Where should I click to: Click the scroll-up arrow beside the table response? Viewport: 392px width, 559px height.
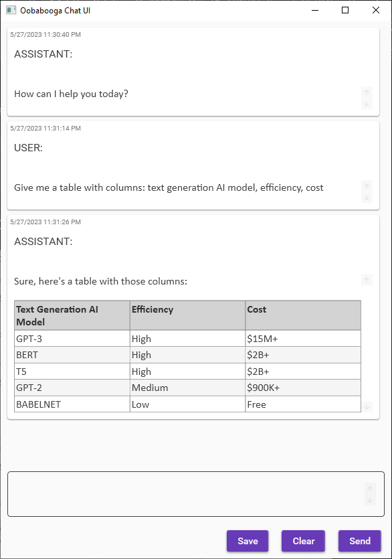coord(367,280)
